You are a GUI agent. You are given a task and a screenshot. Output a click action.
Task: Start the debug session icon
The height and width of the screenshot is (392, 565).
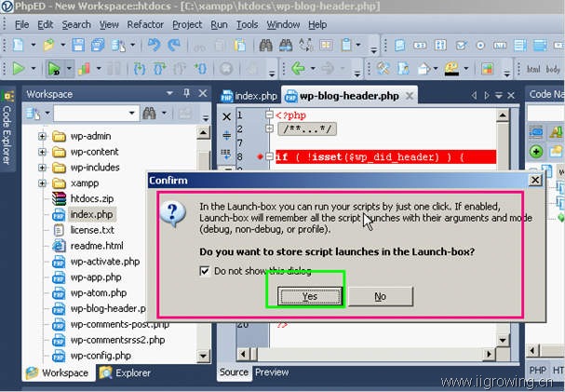54,68
